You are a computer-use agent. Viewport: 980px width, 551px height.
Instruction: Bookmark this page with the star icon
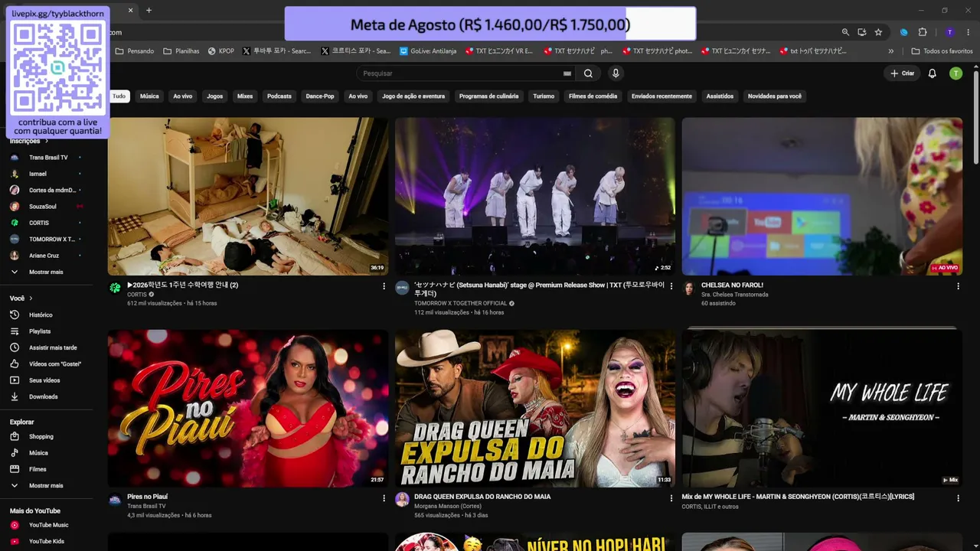[x=878, y=32]
